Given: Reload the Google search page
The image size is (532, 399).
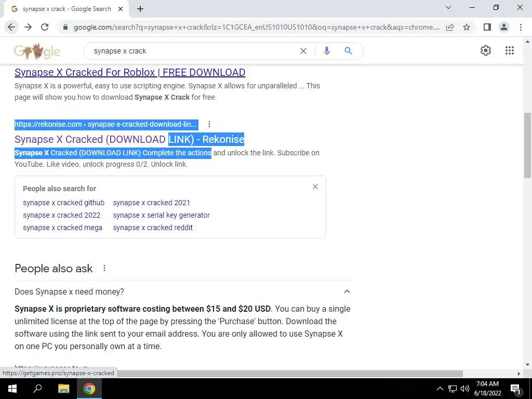Looking at the screenshot, I should click(x=45, y=27).
